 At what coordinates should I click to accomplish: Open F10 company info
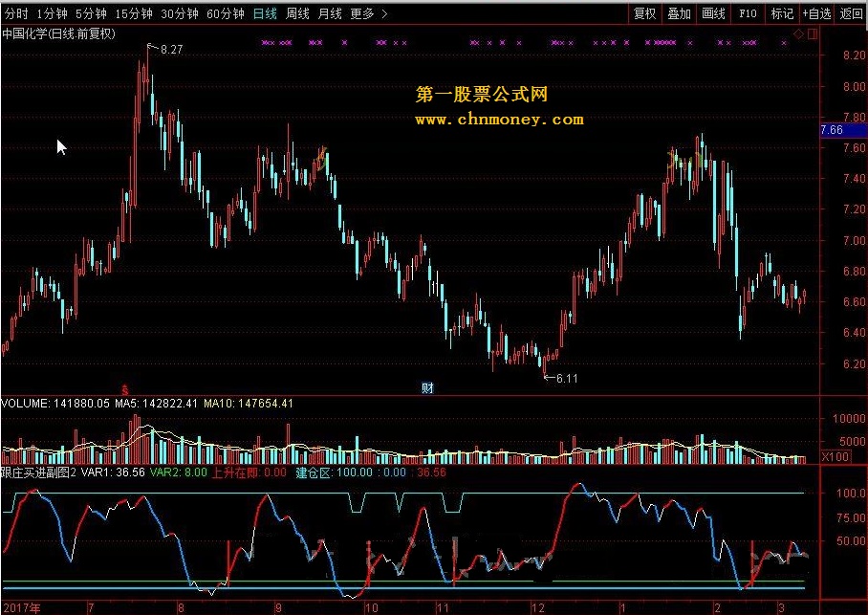pyautogui.click(x=748, y=13)
